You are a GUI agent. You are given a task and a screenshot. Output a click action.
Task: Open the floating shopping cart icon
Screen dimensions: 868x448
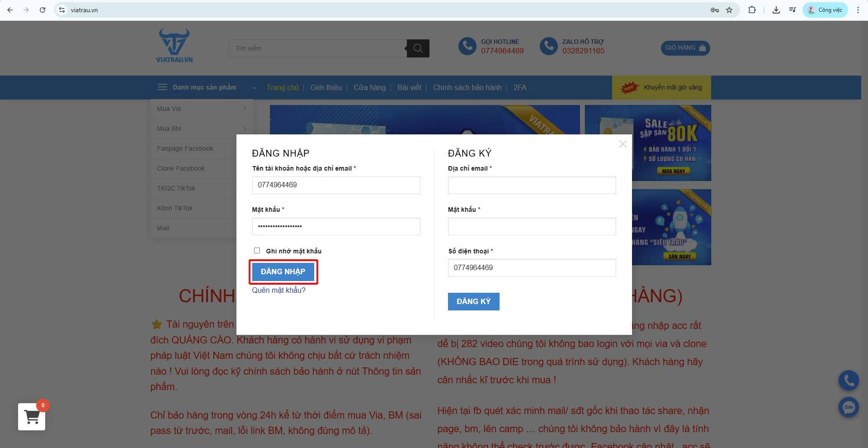tap(32, 417)
